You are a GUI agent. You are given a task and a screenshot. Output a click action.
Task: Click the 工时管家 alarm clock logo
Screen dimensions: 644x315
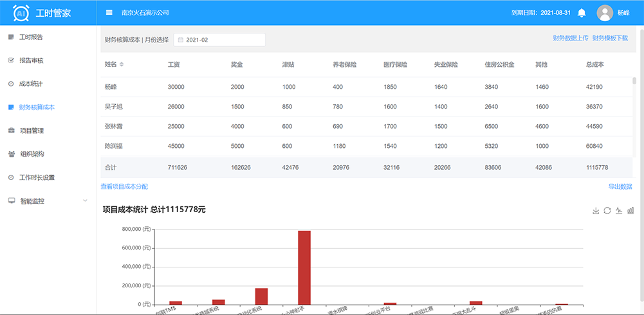(x=21, y=13)
